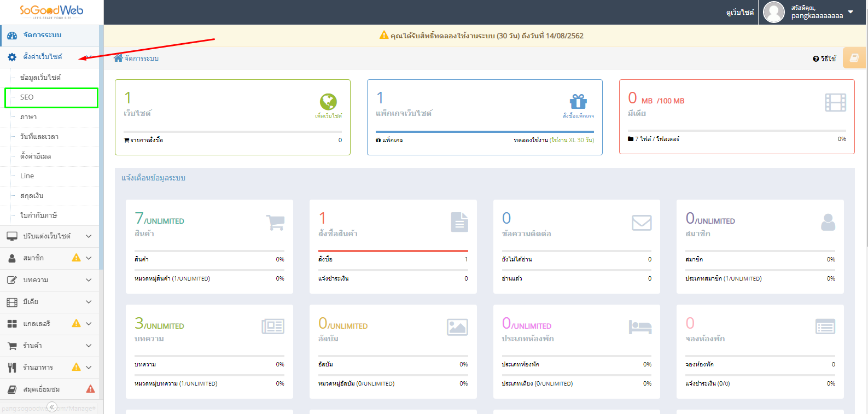The image size is (868, 414).
Task: Open the dashboard gauge icon in sidebar
Action: pos(12,35)
